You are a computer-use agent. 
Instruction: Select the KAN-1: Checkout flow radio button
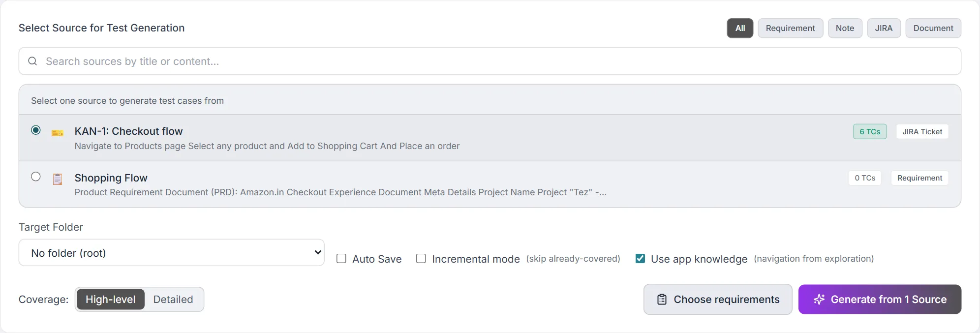point(36,130)
